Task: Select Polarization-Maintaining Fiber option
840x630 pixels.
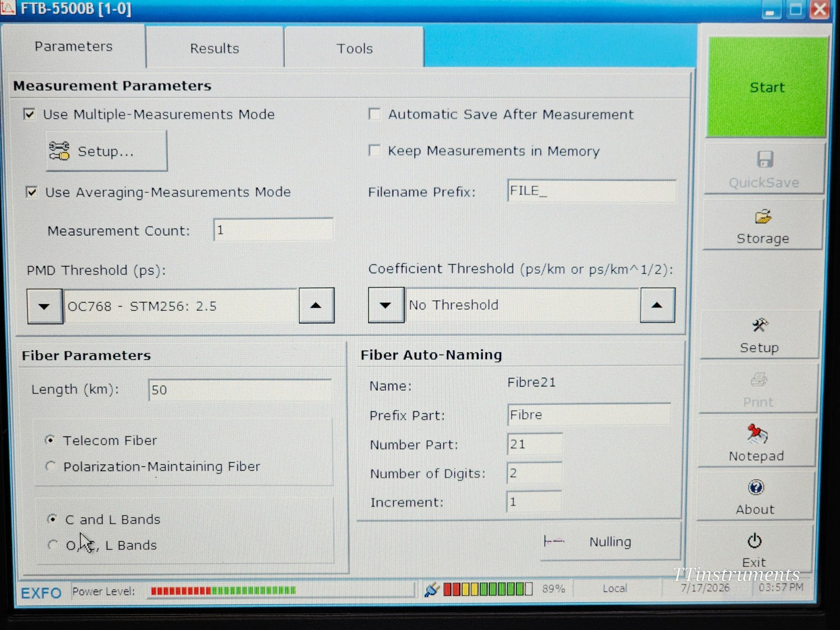Action: point(50,466)
